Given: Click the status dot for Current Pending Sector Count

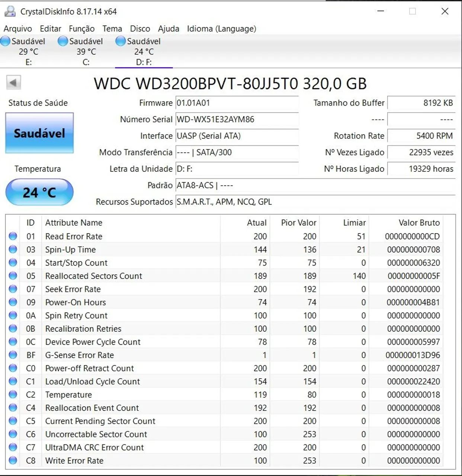Looking at the screenshot, I should click(13, 421).
